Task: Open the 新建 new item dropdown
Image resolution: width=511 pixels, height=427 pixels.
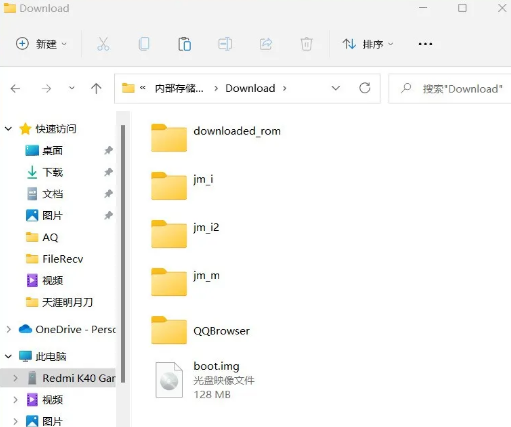Action: point(41,44)
